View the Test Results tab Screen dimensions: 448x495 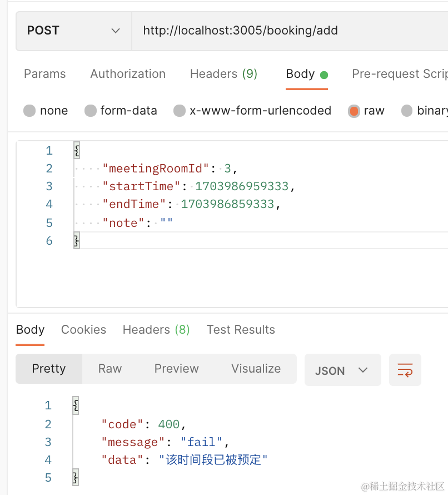pyautogui.click(x=241, y=330)
